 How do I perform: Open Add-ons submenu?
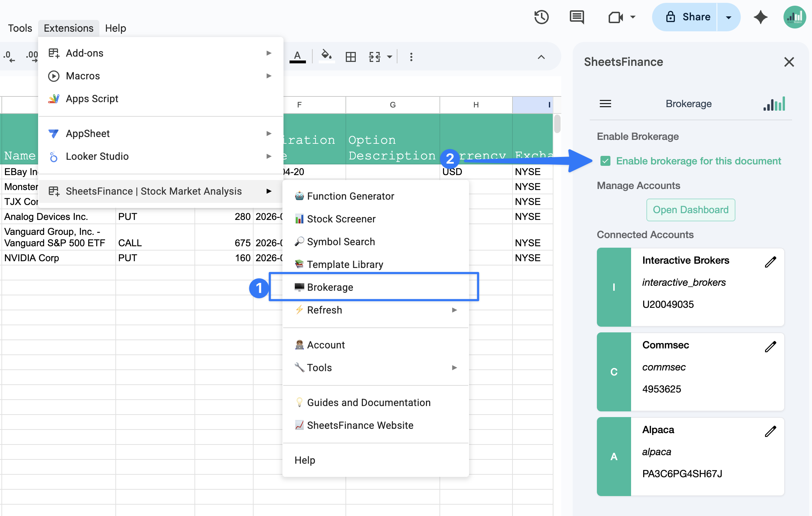[x=160, y=53]
